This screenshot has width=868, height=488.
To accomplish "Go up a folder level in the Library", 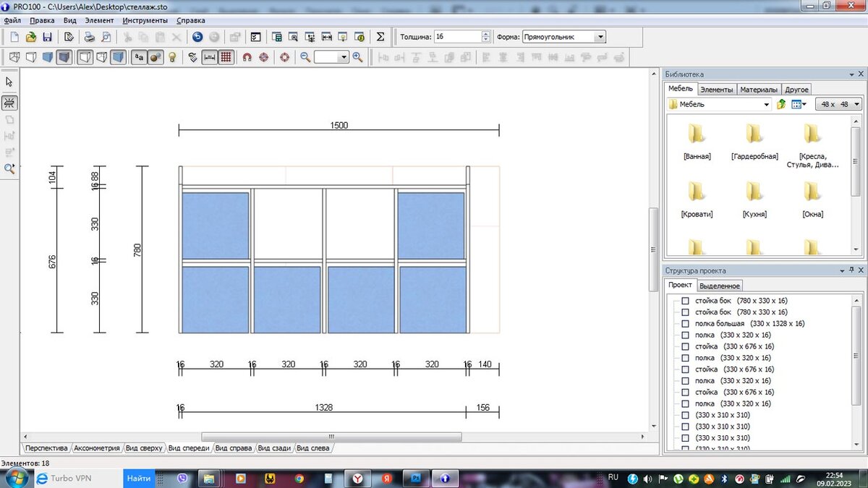I will (x=781, y=104).
